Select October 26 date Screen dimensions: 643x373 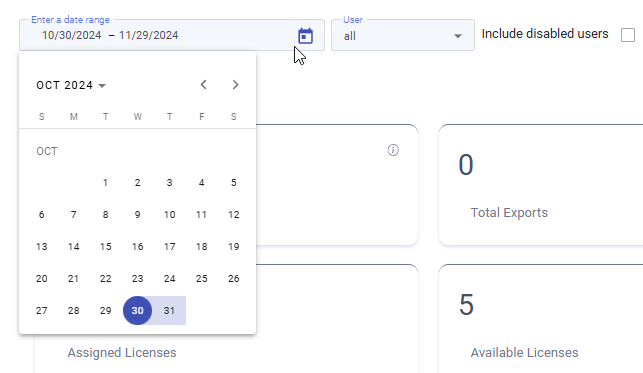pyautogui.click(x=233, y=279)
